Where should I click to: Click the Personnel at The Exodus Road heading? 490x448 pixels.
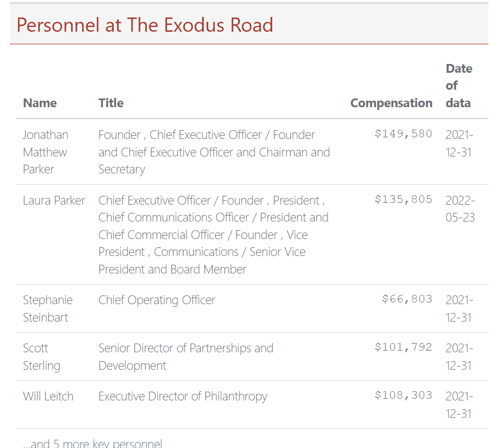point(145,25)
